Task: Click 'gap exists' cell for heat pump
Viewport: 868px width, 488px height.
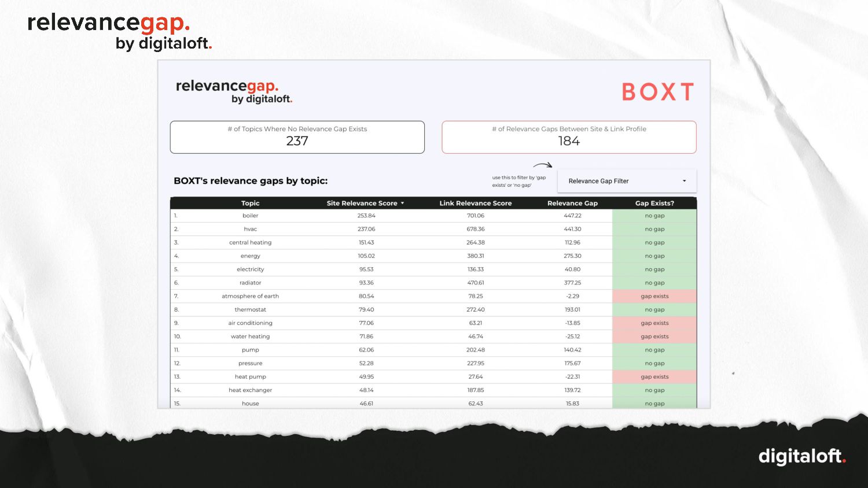Action: 654,376
